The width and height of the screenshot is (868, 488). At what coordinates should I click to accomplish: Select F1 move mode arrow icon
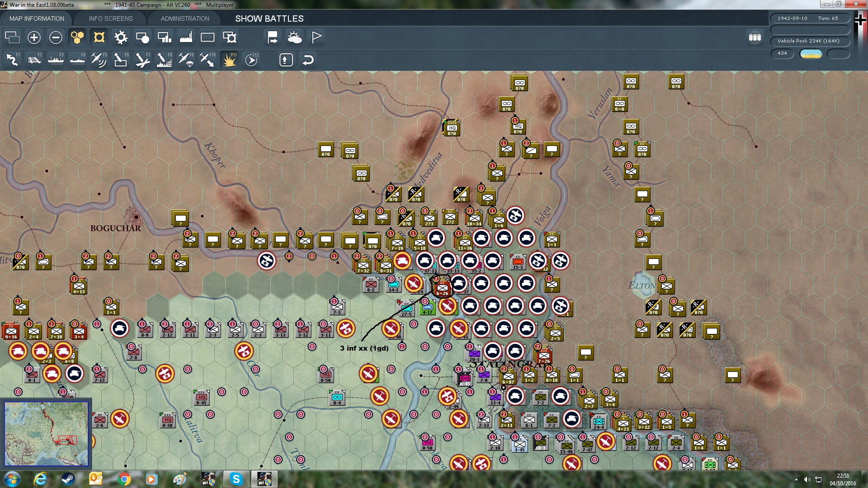[12, 60]
